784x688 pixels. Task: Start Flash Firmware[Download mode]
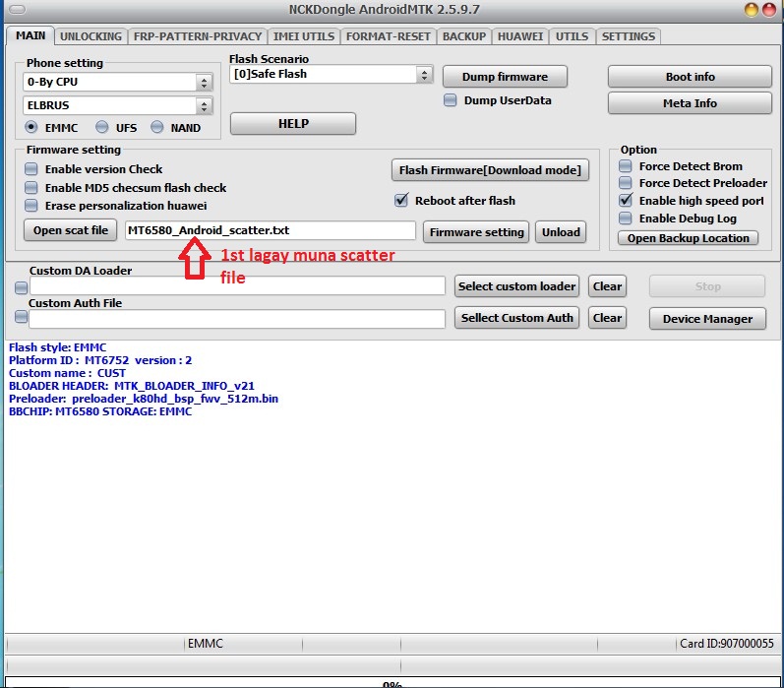pos(490,170)
